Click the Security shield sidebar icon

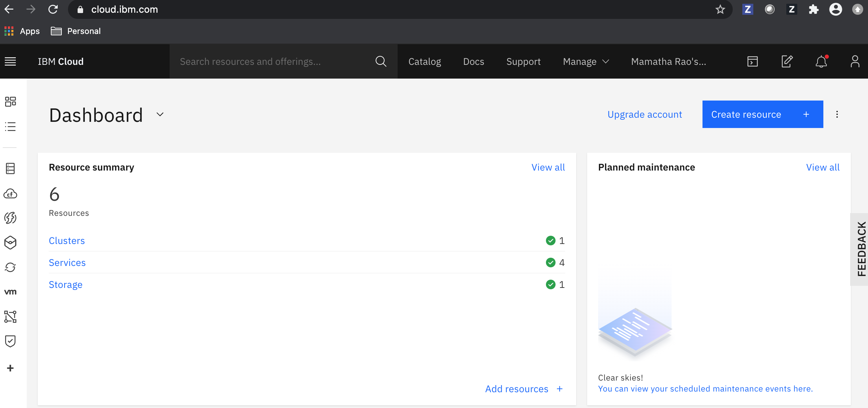[10, 341]
